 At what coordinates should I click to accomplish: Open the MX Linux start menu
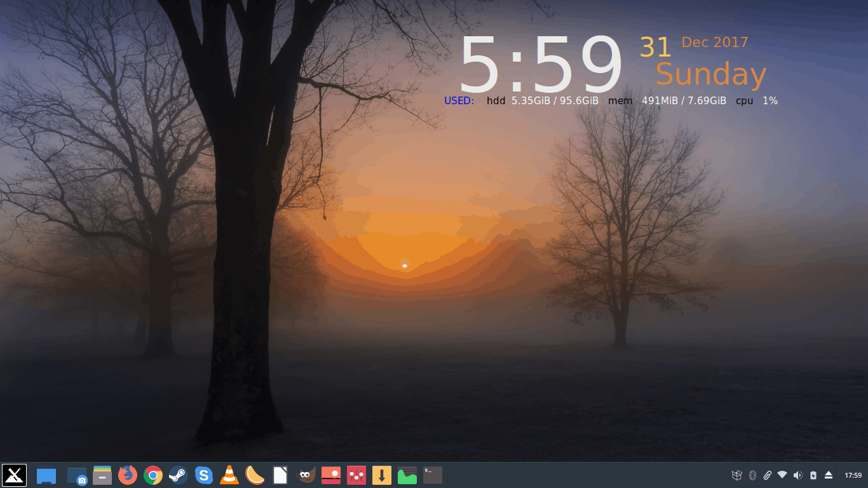[x=14, y=475]
